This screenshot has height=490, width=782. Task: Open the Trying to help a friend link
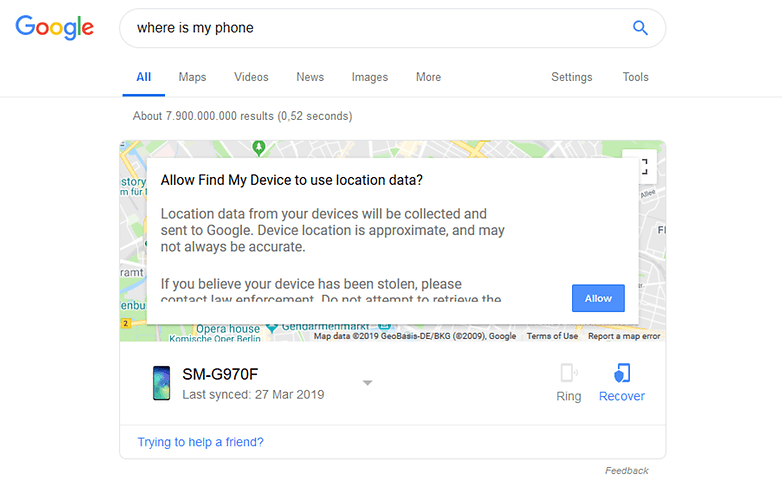coord(200,442)
